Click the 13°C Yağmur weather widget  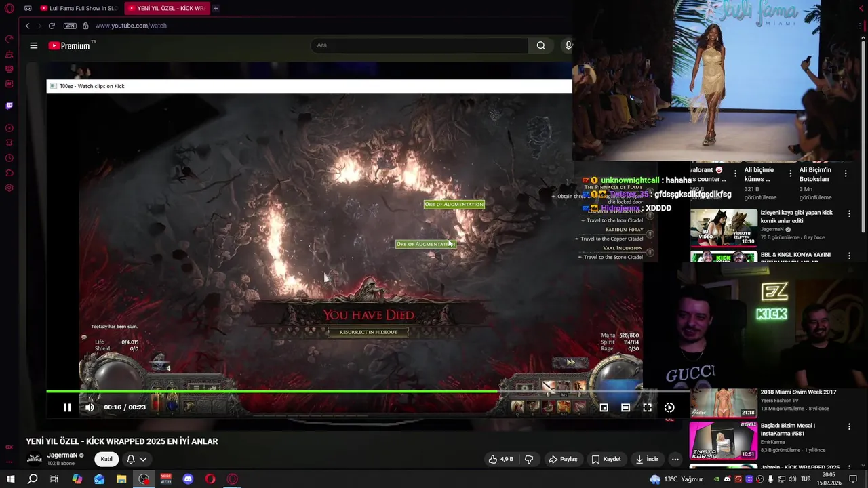(x=675, y=479)
